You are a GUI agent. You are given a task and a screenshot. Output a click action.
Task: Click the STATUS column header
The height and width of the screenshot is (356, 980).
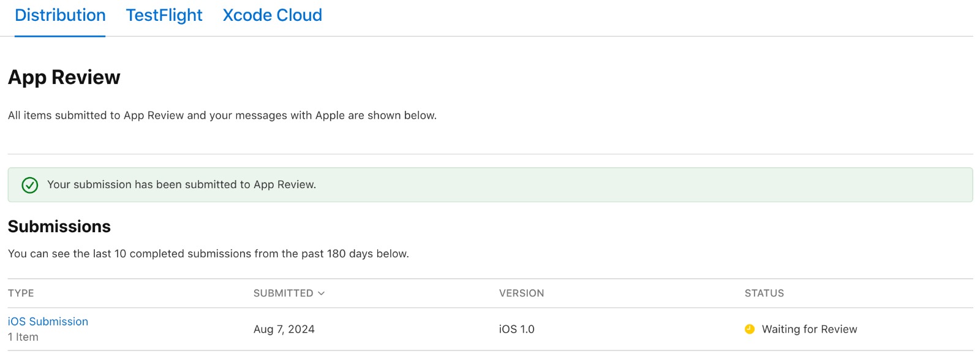(x=764, y=294)
